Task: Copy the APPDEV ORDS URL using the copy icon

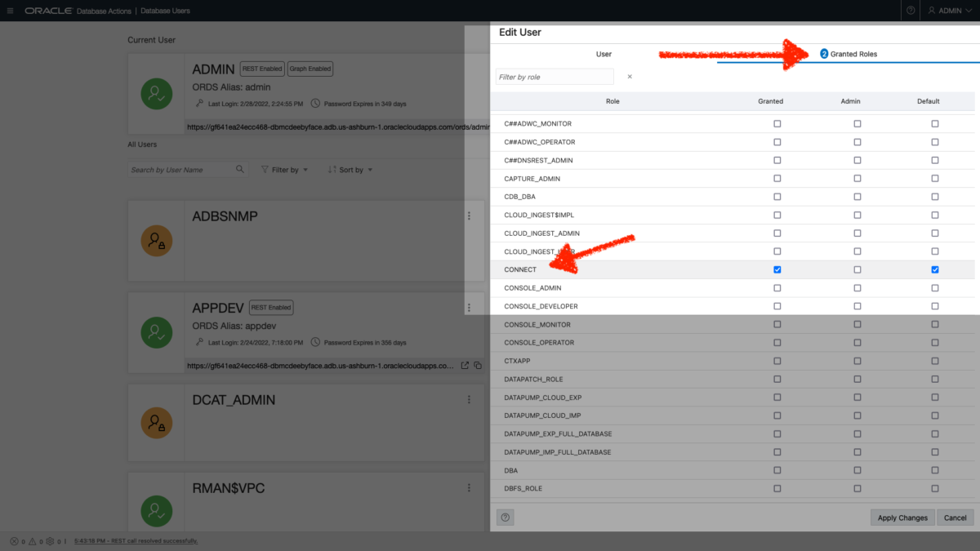Action: (478, 365)
